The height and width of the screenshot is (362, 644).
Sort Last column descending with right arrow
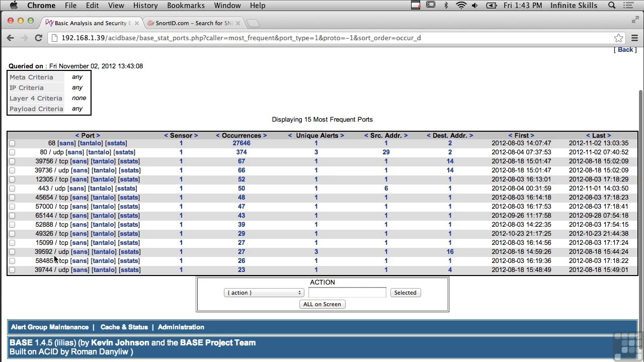click(609, 136)
